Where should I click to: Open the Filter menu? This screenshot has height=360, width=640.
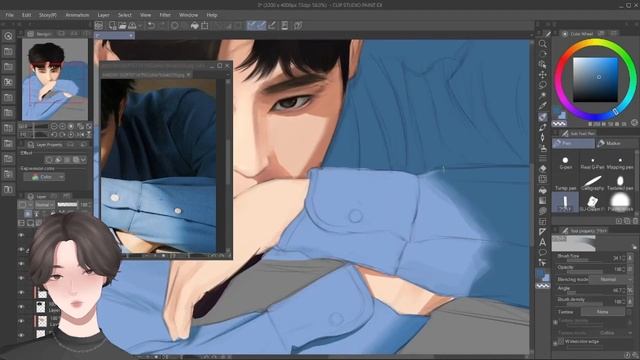(x=165, y=15)
